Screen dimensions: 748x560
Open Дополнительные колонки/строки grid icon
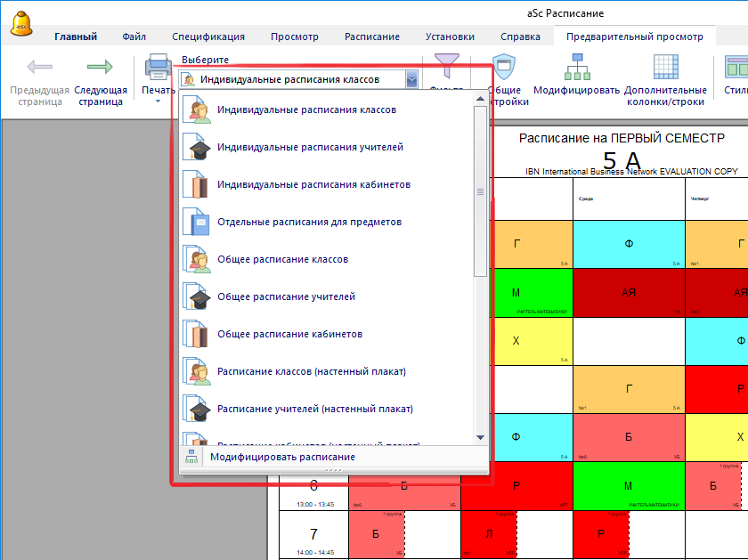665,69
